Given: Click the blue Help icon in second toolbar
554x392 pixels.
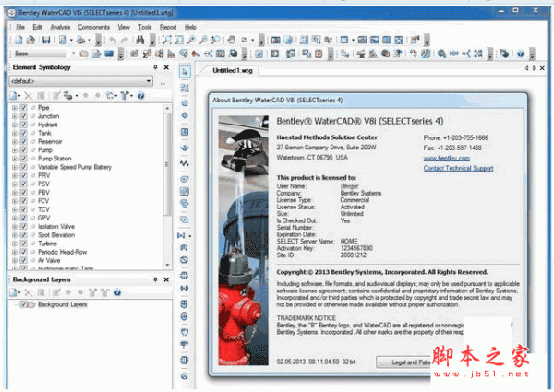Looking at the screenshot, I should (520, 53).
